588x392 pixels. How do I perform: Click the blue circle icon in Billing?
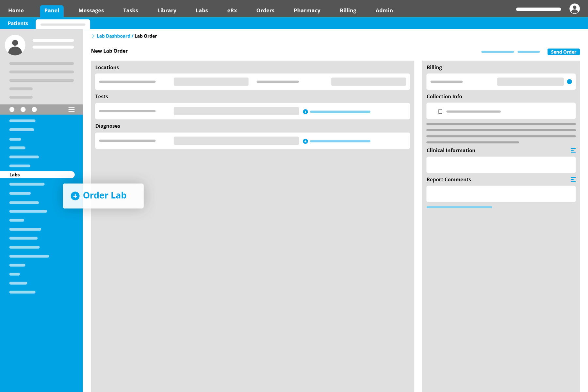pos(569,82)
